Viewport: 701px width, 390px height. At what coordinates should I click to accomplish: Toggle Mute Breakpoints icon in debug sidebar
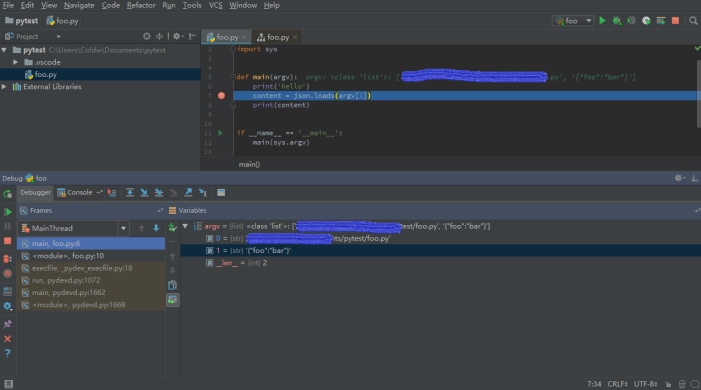(8, 274)
